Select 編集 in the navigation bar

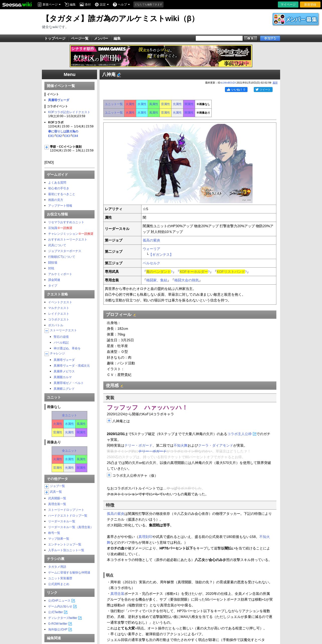(117, 38)
